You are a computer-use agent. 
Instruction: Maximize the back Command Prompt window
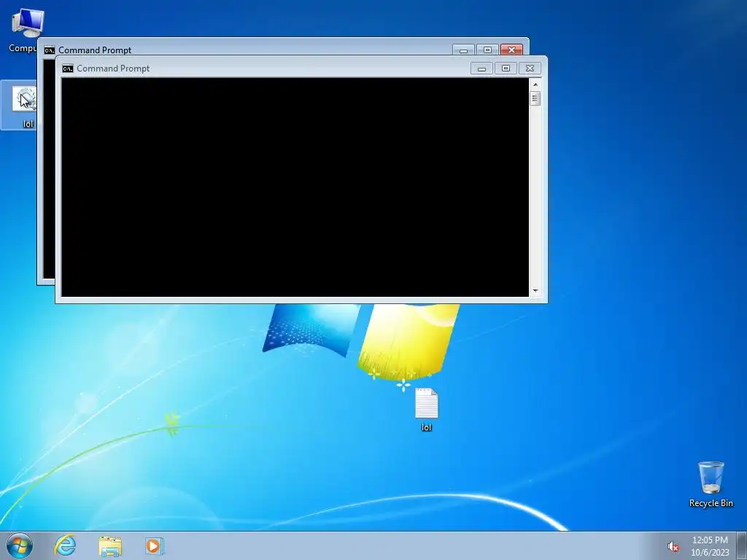[487, 50]
